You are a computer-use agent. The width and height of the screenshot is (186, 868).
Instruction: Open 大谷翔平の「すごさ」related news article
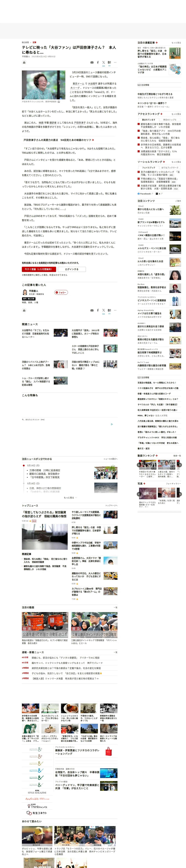(35, 334)
